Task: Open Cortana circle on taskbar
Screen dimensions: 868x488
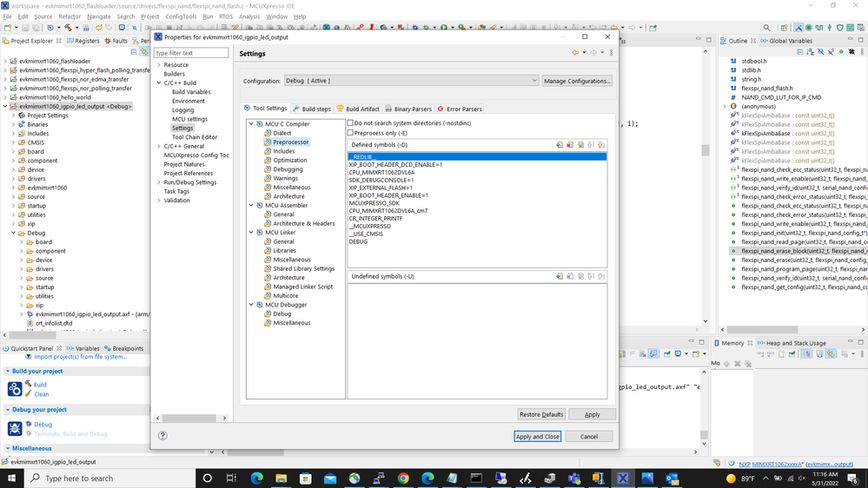Action: [x=208, y=478]
